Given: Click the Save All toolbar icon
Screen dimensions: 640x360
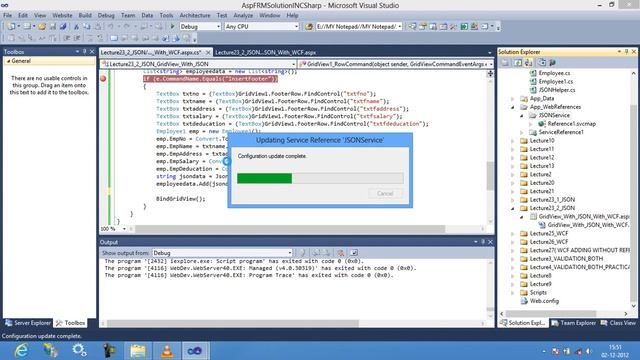Looking at the screenshot, I should coord(63,27).
